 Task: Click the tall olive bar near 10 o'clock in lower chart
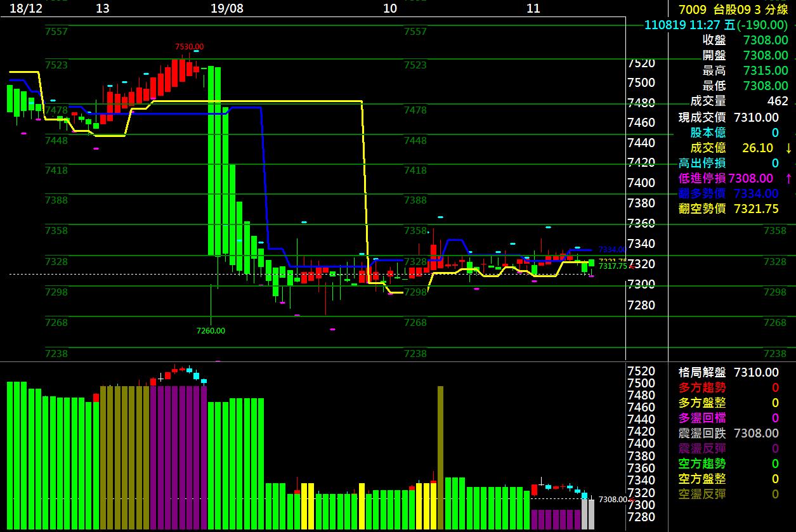click(x=440, y=458)
